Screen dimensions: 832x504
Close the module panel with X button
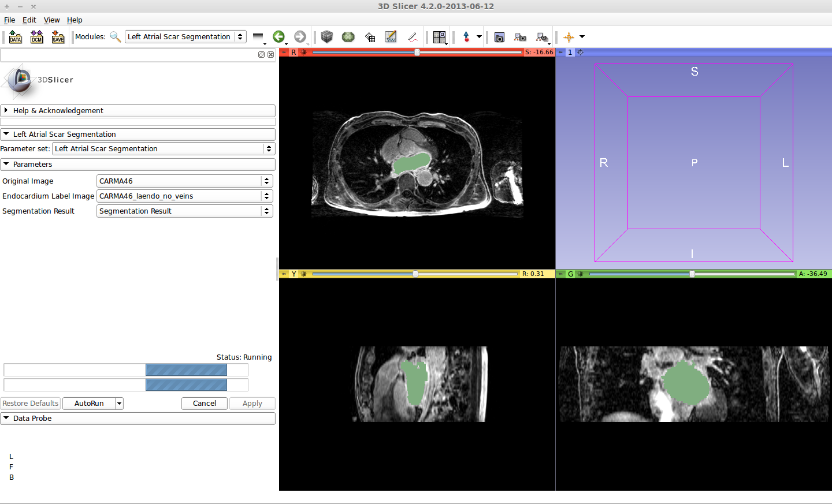[x=270, y=55]
